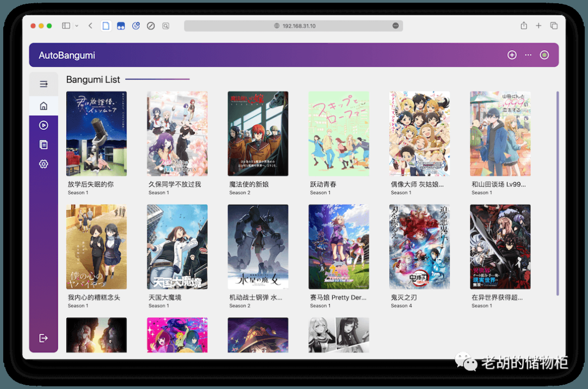Screen dimensions: 588x389
Task: Focus the address bar showing 192.168.31.10
Action: click(x=293, y=26)
